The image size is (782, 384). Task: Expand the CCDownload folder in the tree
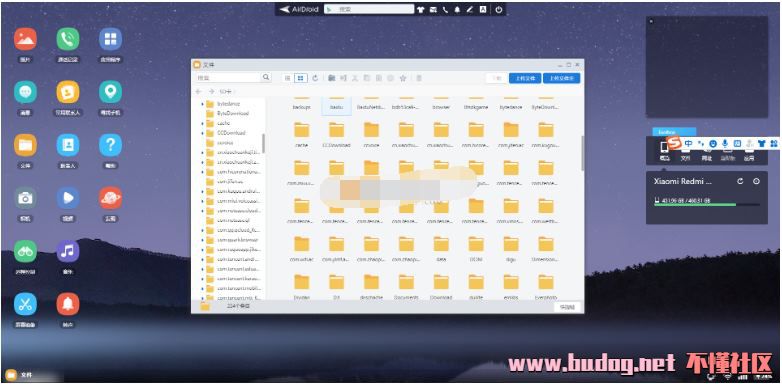point(202,133)
